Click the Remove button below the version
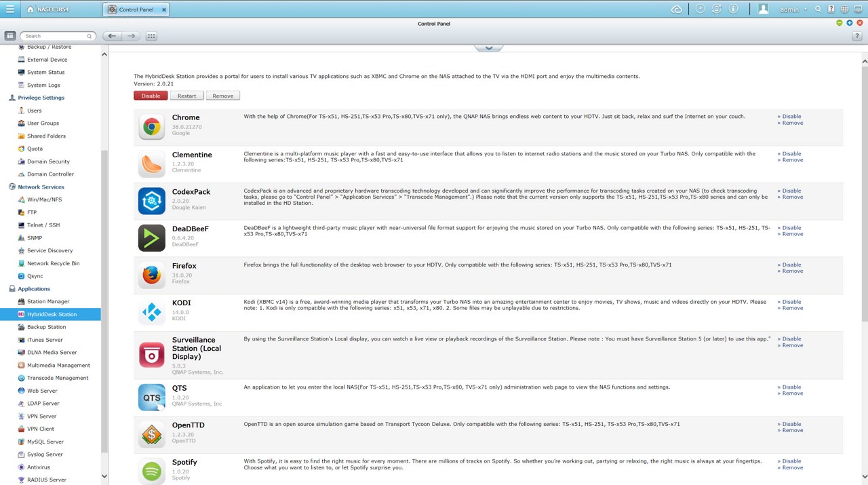The image size is (868, 485). click(x=223, y=96)
